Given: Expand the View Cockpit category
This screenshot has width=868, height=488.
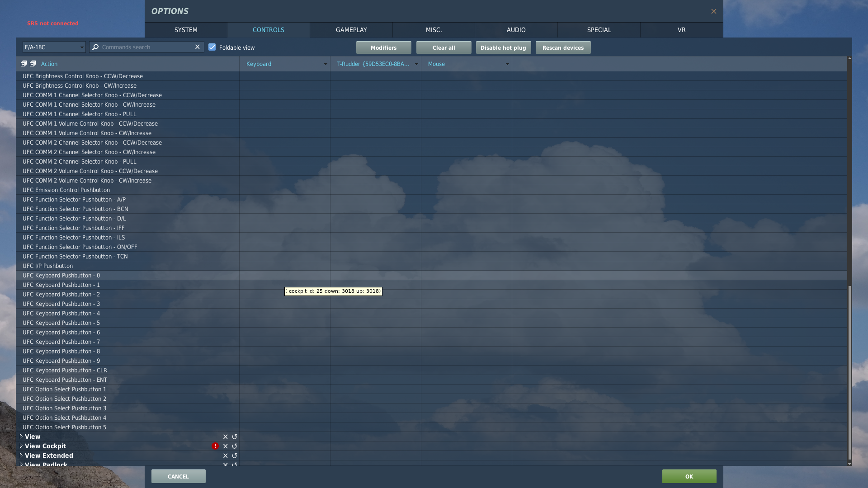Looking at the screenshot, I should pos(21,446).
